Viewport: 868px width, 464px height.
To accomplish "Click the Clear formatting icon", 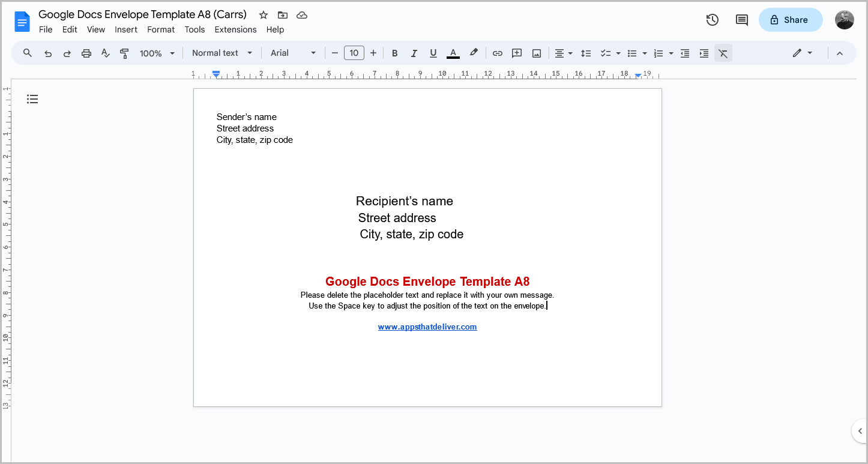I will [723, 53].
